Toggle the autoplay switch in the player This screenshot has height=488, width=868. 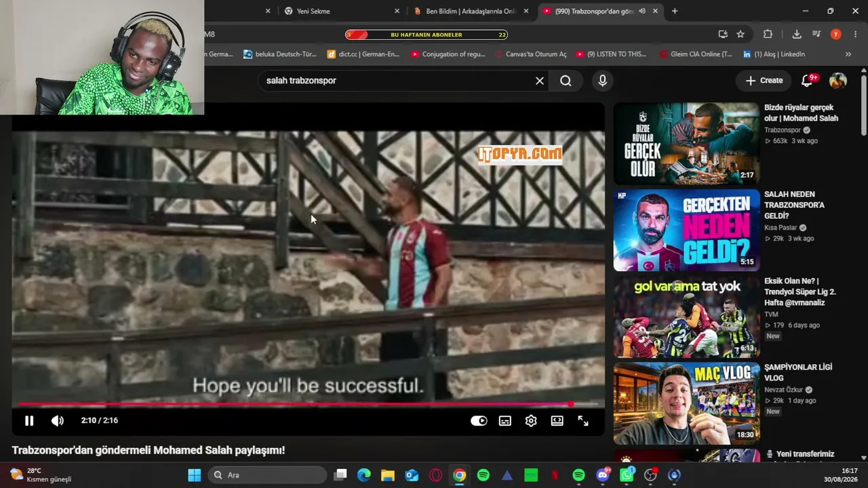(x=479, y=421)
